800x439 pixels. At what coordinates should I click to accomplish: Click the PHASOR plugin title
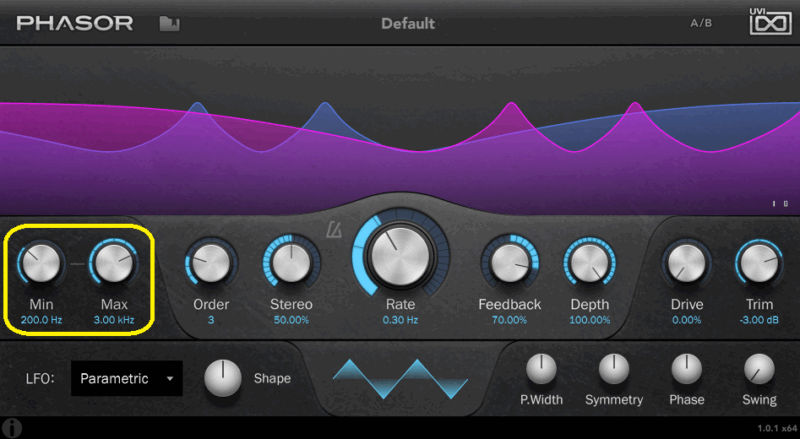74,23
